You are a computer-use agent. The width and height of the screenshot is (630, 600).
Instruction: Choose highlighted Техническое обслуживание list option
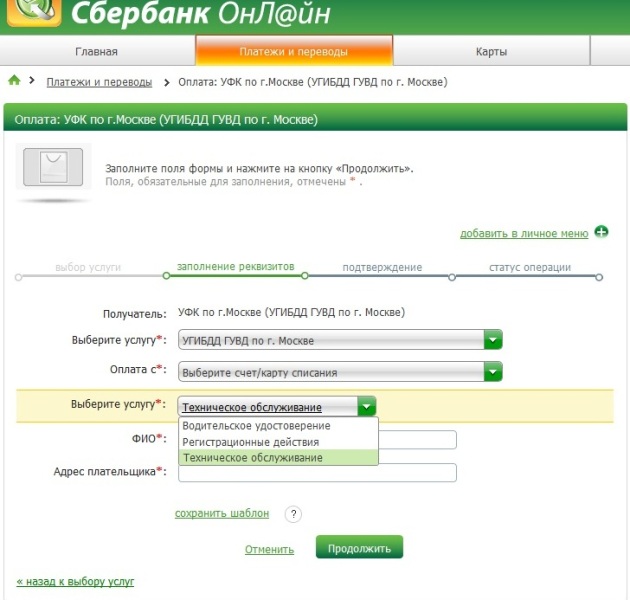click(278, 458)
